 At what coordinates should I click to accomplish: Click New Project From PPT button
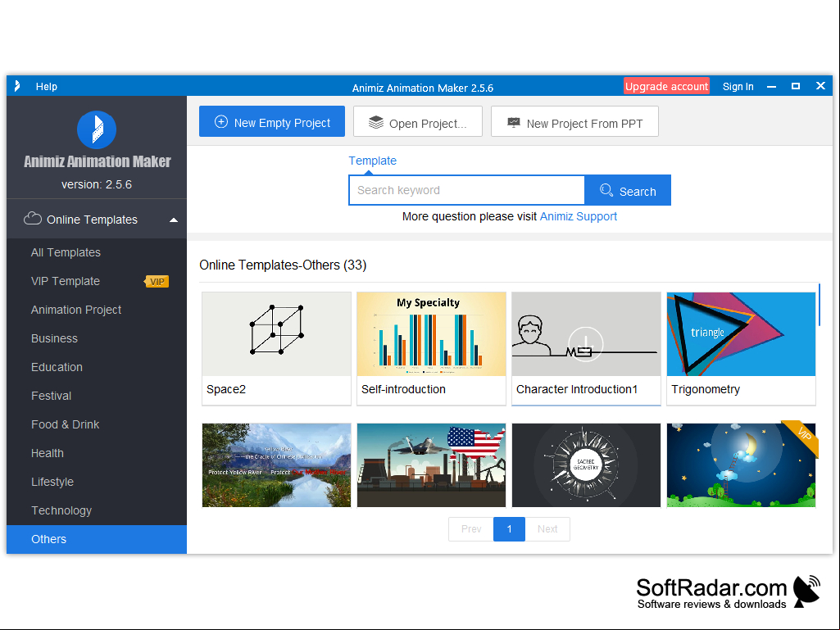pyautogui.click(x=574, y=121)
